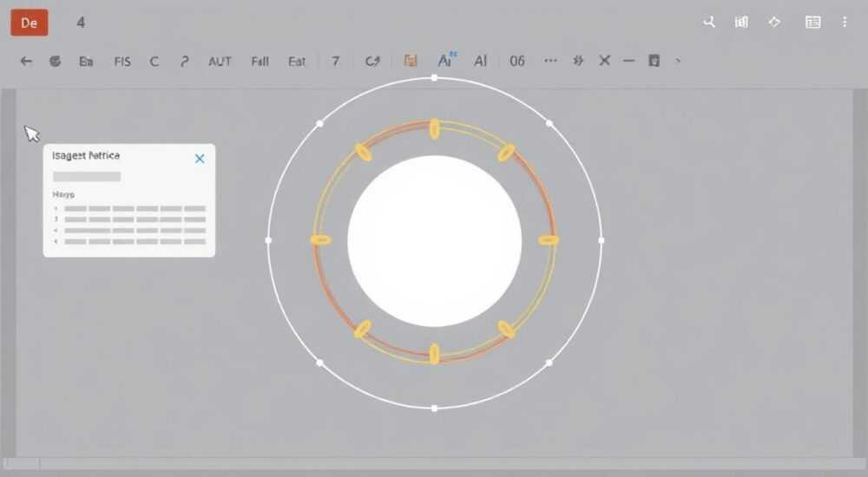
Task: Click the diamond icon in header
Action: (774, 23)
